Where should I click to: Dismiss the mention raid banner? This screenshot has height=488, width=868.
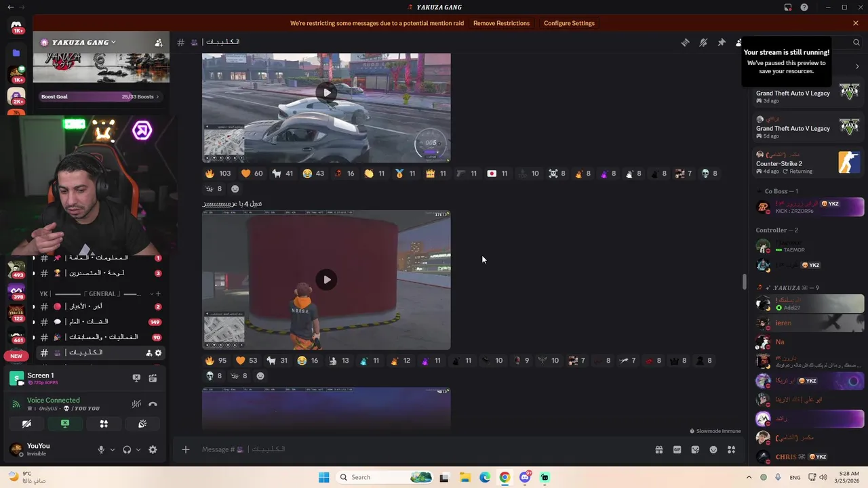[856, 23]
